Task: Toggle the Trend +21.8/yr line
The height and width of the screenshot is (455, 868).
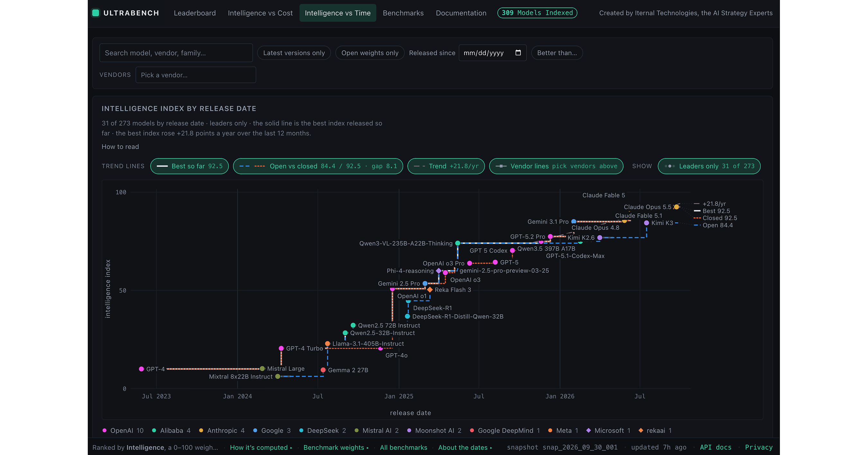Action: point(446,166)
